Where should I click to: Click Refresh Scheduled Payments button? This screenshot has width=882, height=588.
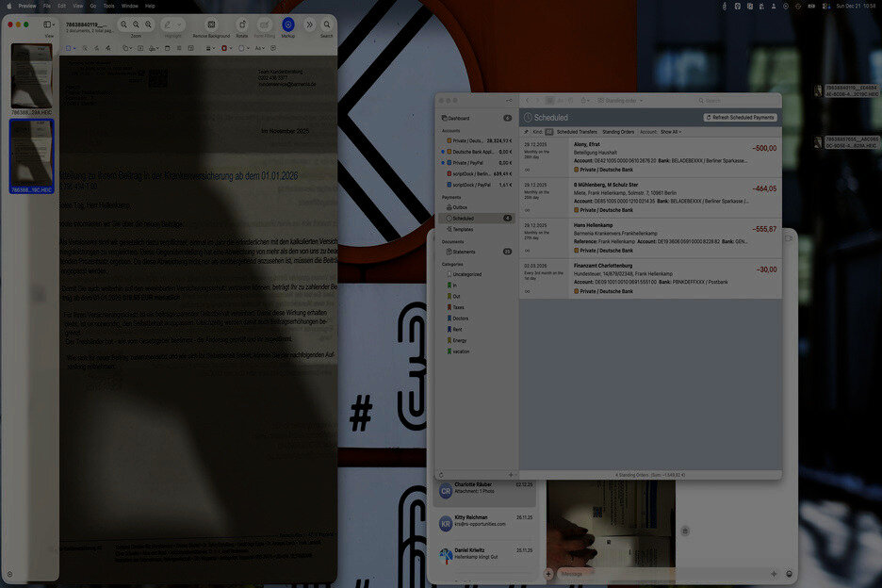(x=741, y=117)
